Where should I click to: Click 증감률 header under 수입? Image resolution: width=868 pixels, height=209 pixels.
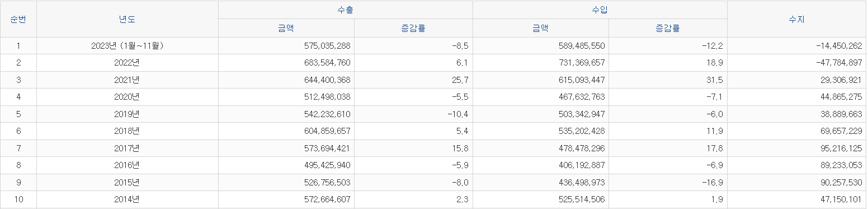tap(668, 28)
